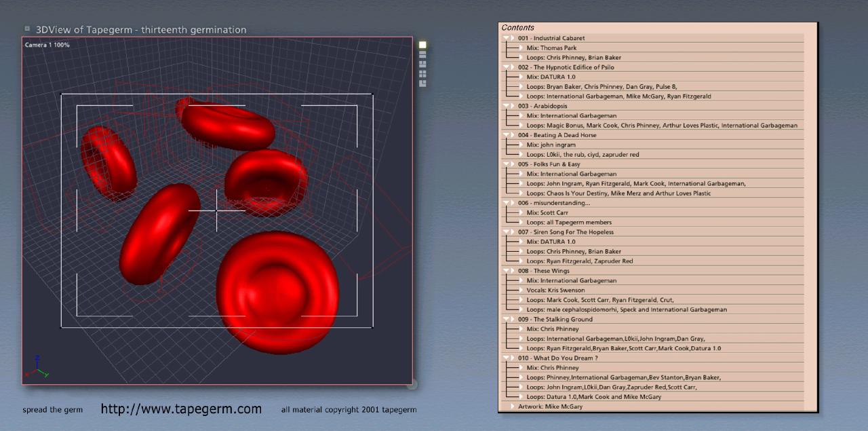Expand the Vocals: Kris Swenson row
This screenshot has width=868, height=431.
click(521, 291)
